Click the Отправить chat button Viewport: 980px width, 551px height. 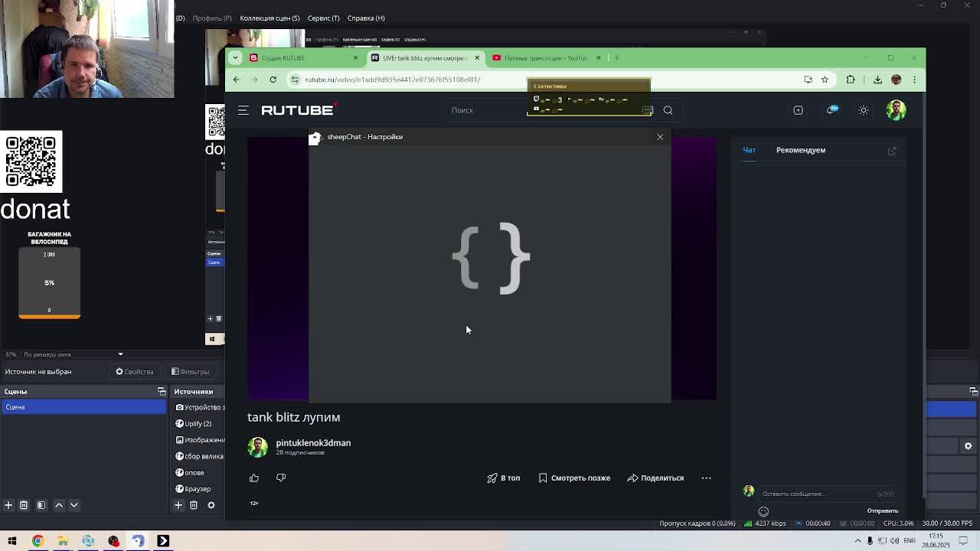[x=882, y=511]
